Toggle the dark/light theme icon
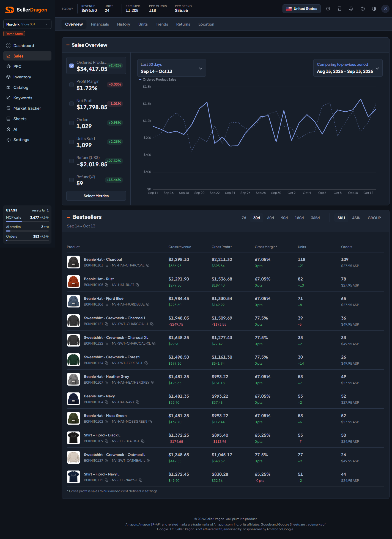The image size is (392, 539). 374,9
